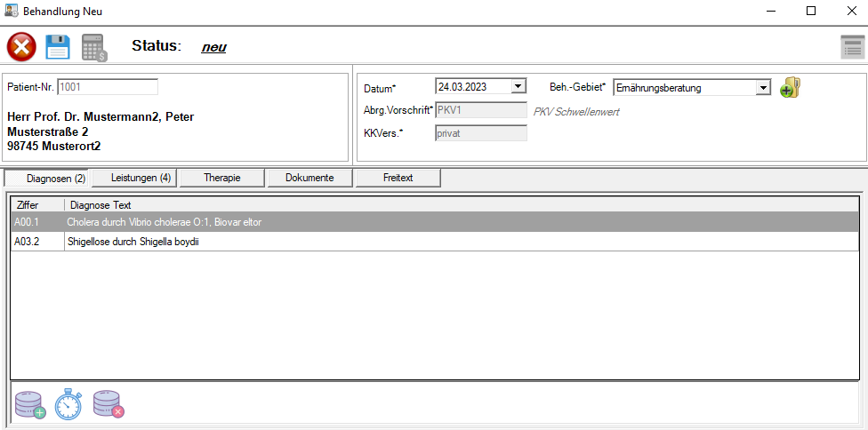Open the Therapie tab
The width and height of the screenshot is (868, 430).
point(221,178)
